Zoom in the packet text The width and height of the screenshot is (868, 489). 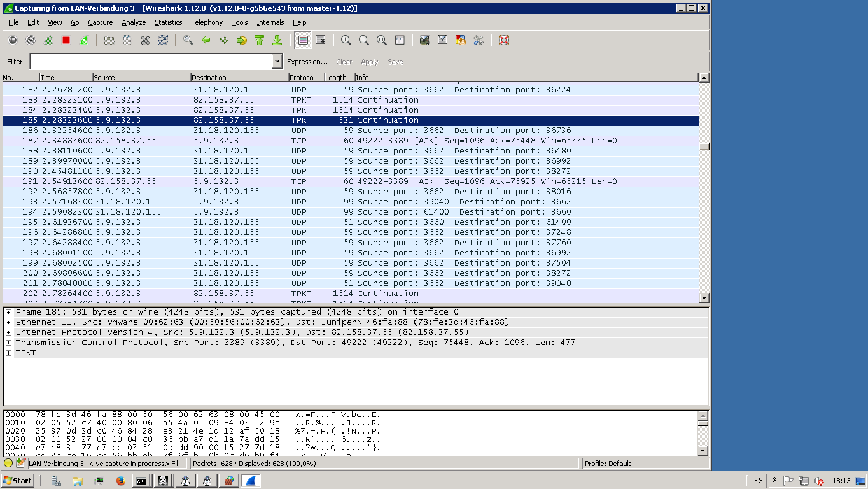346,40
